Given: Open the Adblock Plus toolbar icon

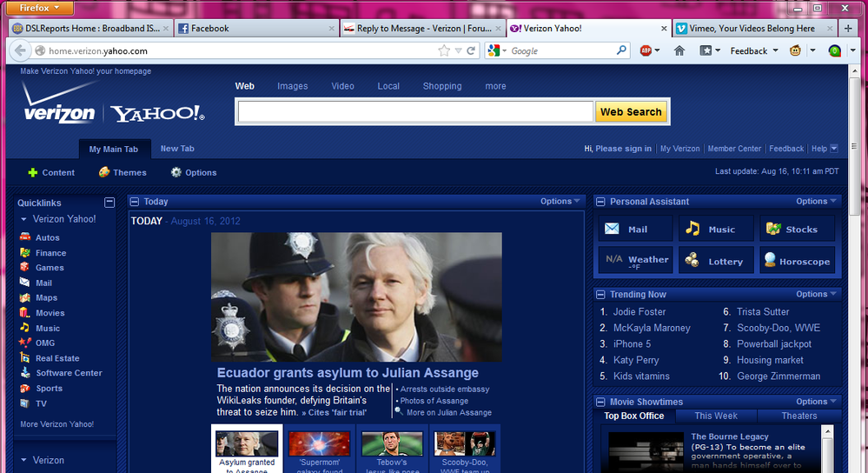Looking at the screenshot, I should pyautogui.click(x=646, y=50).
